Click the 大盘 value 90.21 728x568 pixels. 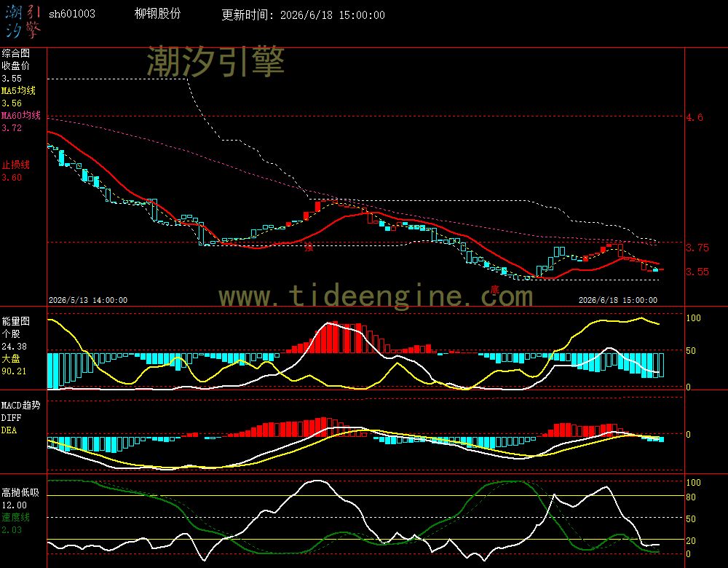[x=14, y=371]
